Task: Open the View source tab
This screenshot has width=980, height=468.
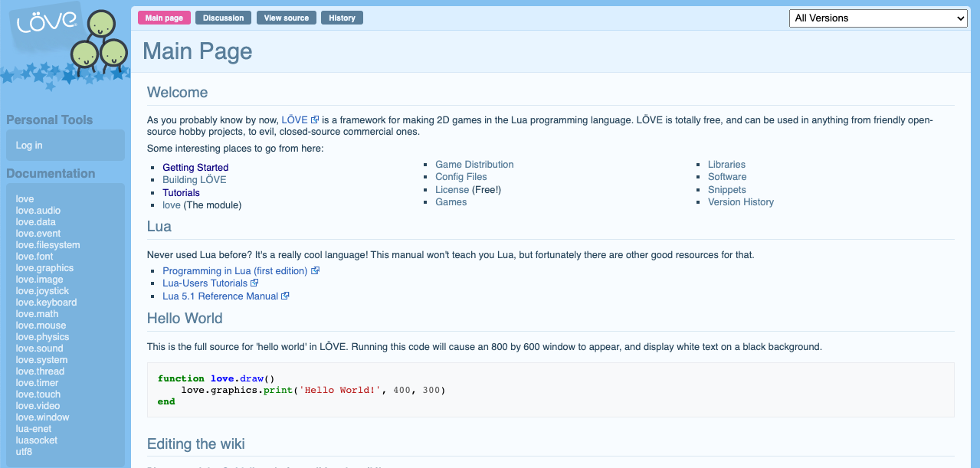Action: click(286, 18)
